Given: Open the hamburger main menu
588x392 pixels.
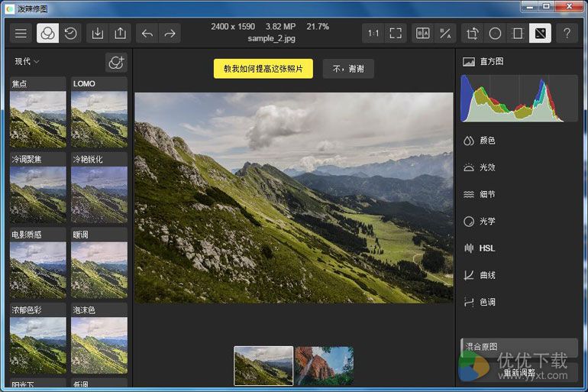Looking at the screenshot, I should [21, 34].
